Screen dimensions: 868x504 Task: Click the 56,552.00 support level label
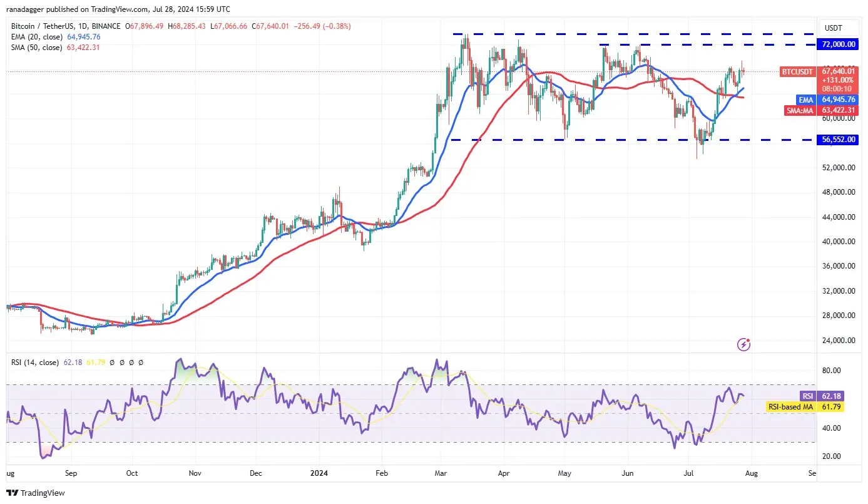[840, 140]
